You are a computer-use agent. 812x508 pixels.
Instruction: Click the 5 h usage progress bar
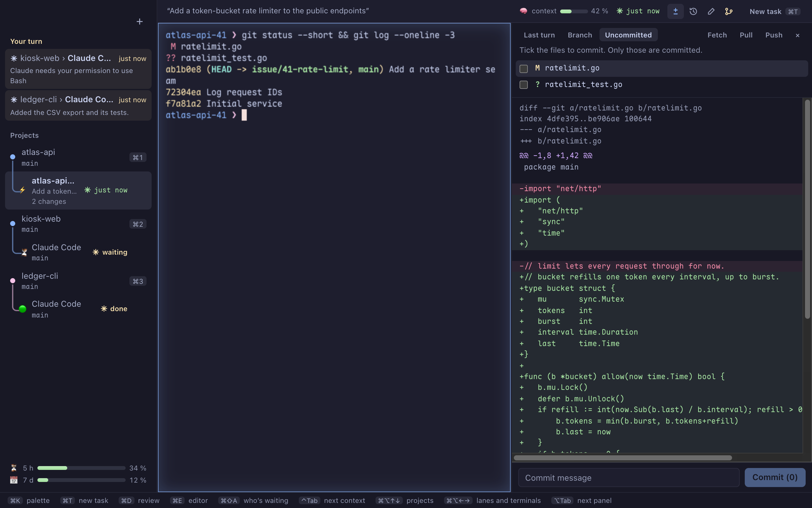81,468
